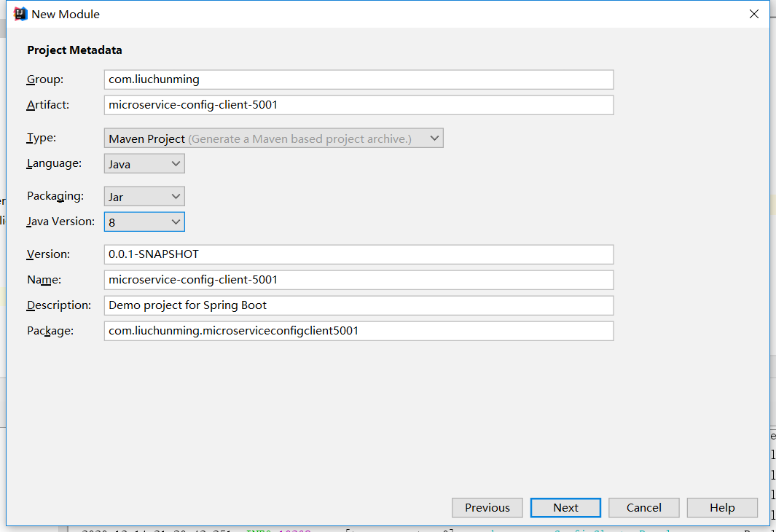Proceed with the Next button
776x532 pixels.
click(x=565, y=508)
